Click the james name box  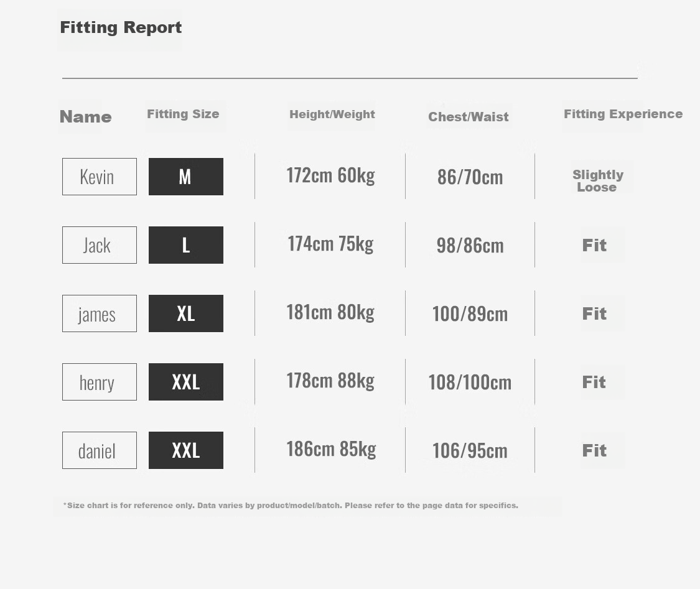(x=100, y=313)
